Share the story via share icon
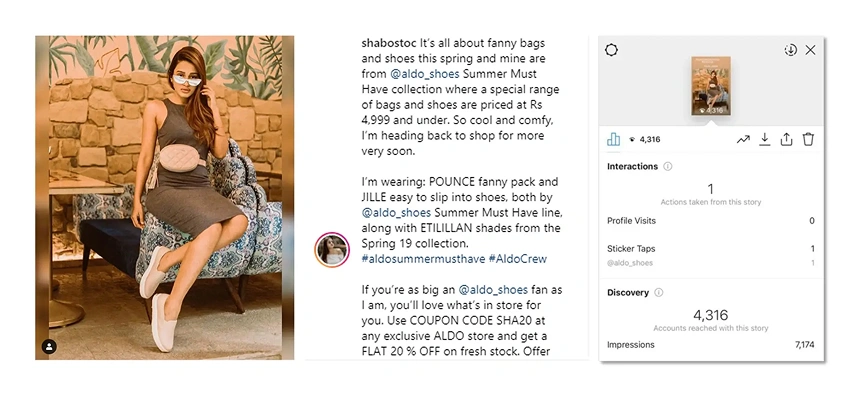 click(787, 140)
